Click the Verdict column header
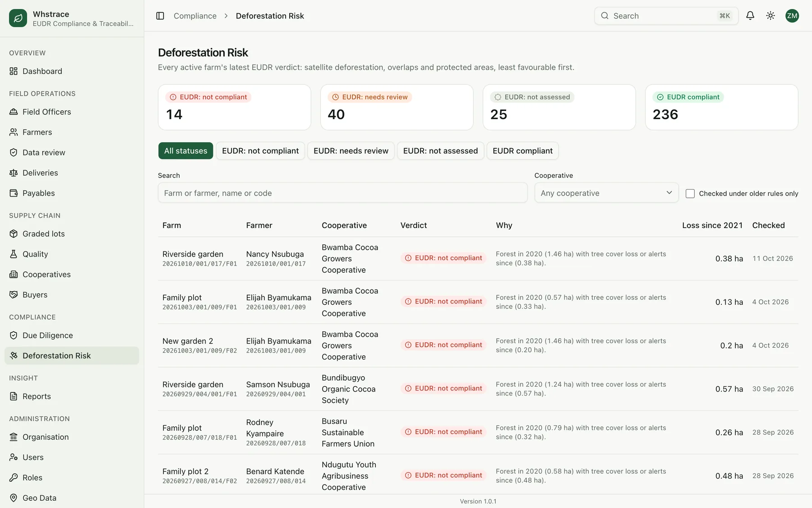 (414, 225)
